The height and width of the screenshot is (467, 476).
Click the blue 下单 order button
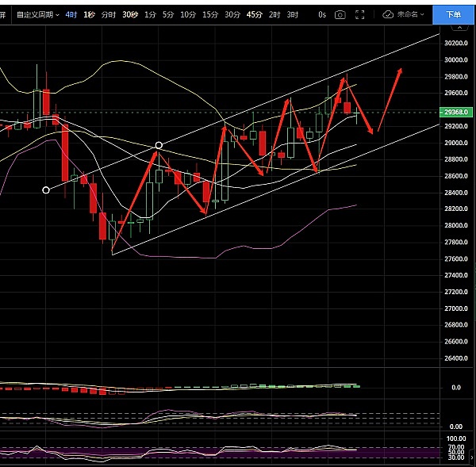(x=454, y=14)
